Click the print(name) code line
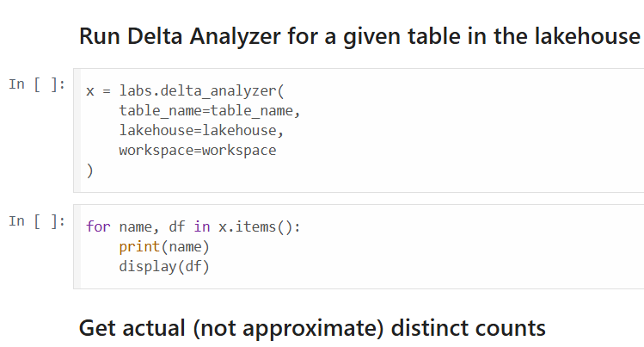The height and width of the screenshot is (347, 644). coord(164,246)
